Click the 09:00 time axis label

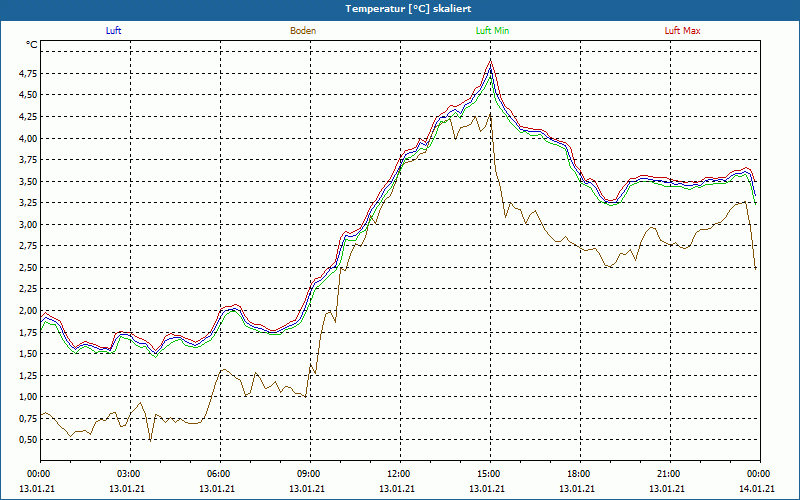(310, 474)
